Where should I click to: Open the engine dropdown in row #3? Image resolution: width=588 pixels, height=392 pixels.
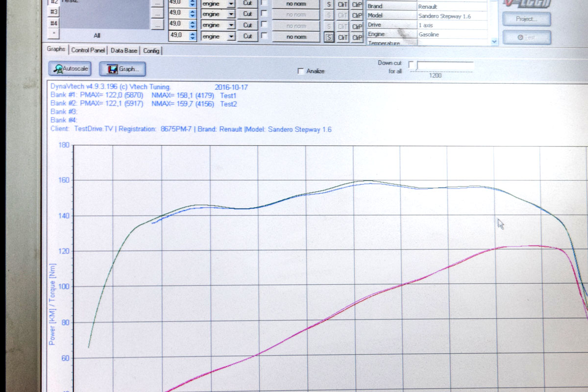(x=231, y=14)
